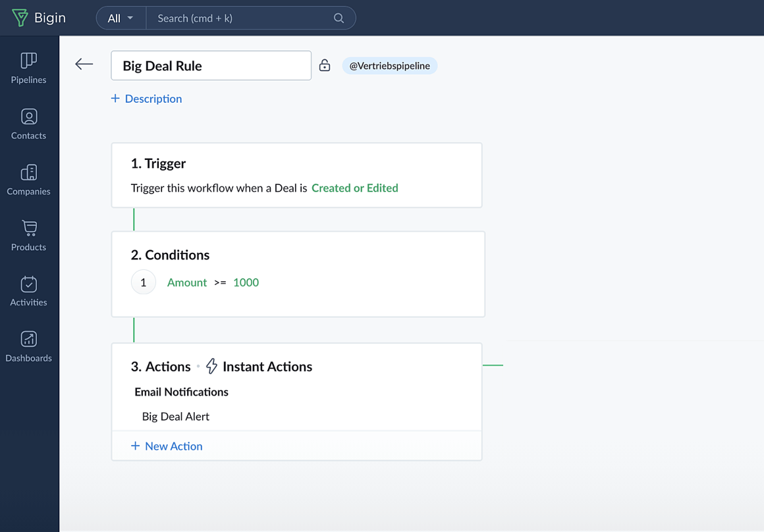Click the Instant Actions lightning bolt icon
Screen dimensions: 764x532
(211, 366)
